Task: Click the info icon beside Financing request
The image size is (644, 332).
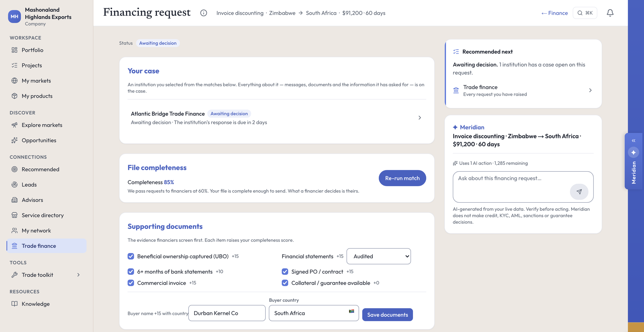Action: coord(204,13)
